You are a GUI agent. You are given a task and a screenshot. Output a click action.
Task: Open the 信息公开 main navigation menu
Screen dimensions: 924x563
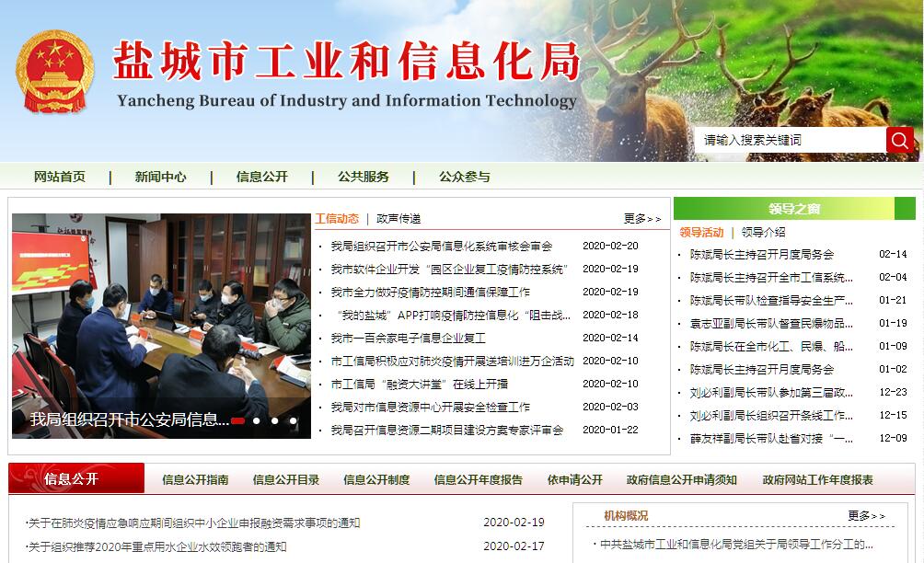coord(261,177)
